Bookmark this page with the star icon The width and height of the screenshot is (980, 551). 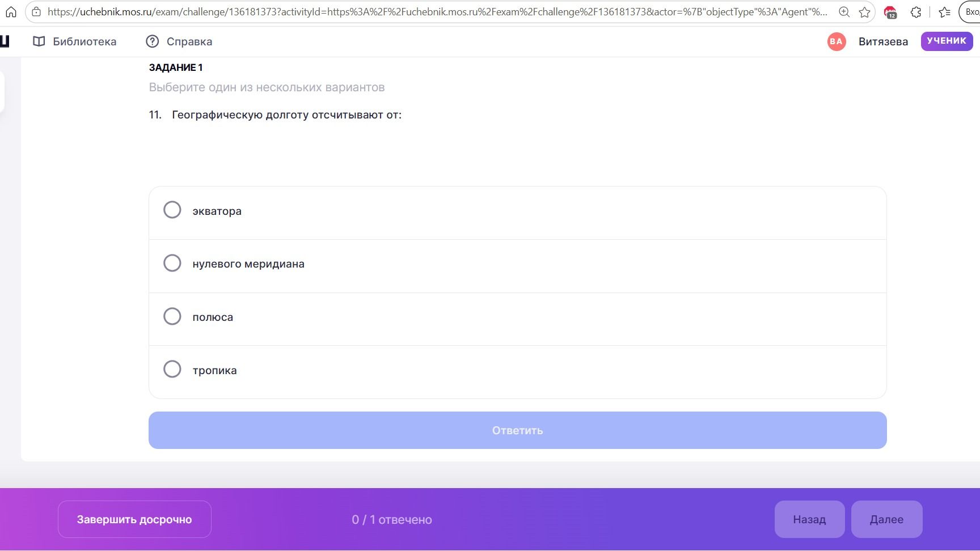coord(864,12)
